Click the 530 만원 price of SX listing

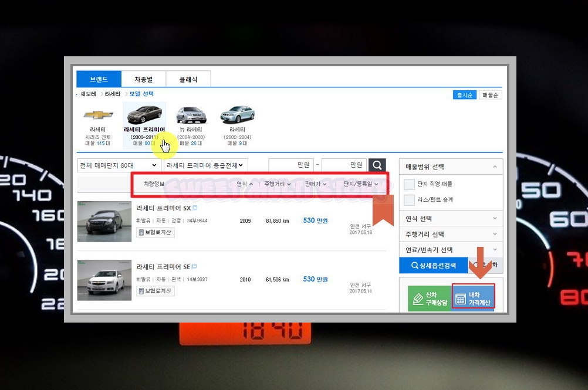[x=315, y=221]
